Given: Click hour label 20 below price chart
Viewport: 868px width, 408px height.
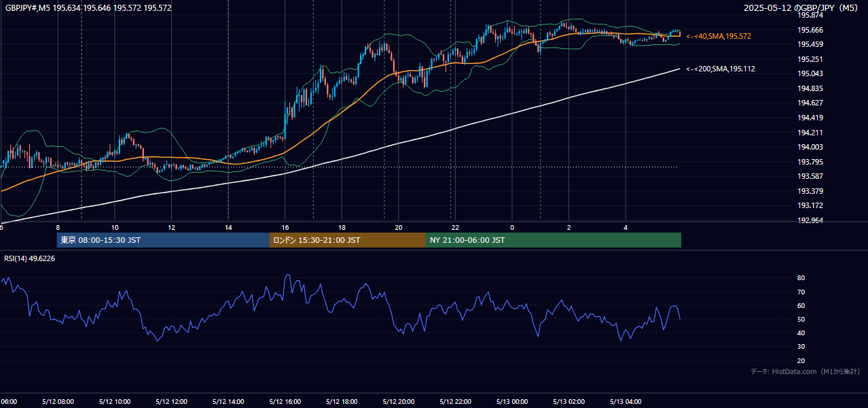Looking at the screenshot, I should pyautogui.click(x=399, y=228).
